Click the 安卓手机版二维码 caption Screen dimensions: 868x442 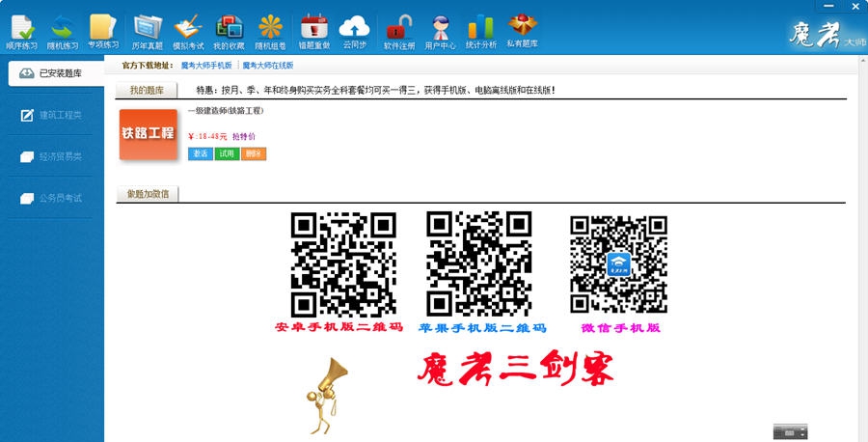coord(339,327)
